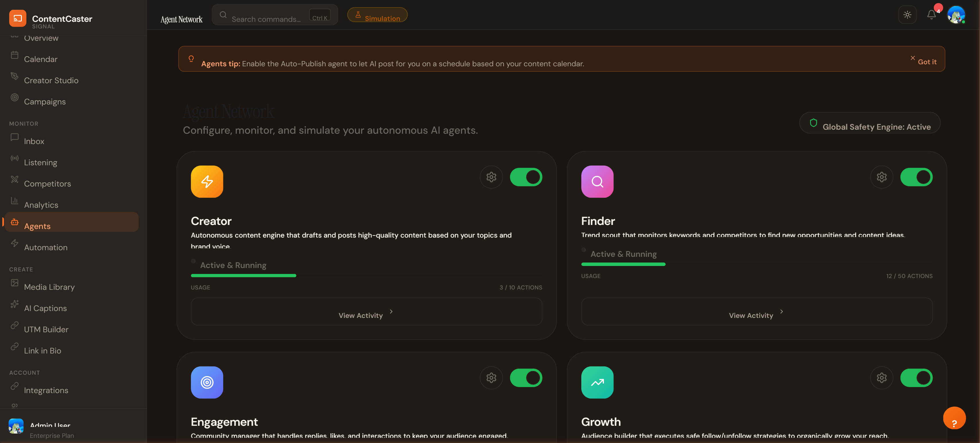Expand Creator View Activity chevron

click(391, 312)
